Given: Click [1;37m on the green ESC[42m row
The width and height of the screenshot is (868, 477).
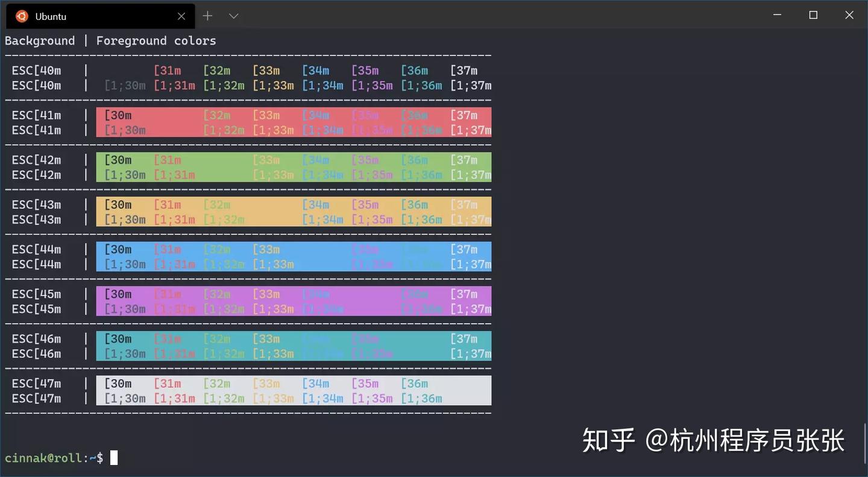Looking at the screenshot, I should (x=471, y=175).
